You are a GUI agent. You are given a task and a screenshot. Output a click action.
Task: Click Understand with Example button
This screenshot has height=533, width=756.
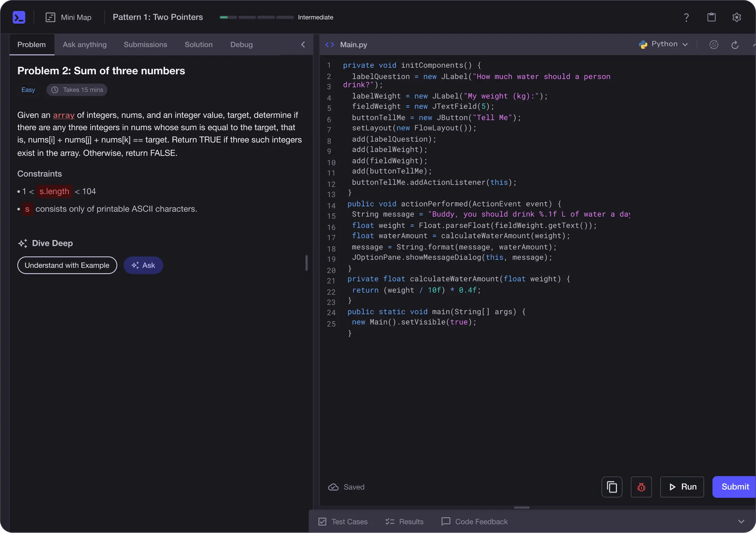pyautogui.click(x=67, y=265)
